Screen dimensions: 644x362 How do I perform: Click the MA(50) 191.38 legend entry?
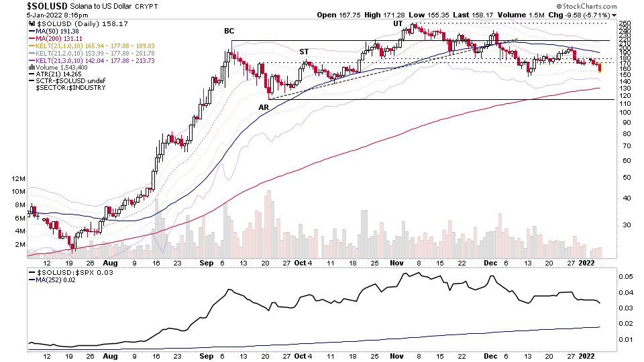pyautogui.click(x=57, y=32)
